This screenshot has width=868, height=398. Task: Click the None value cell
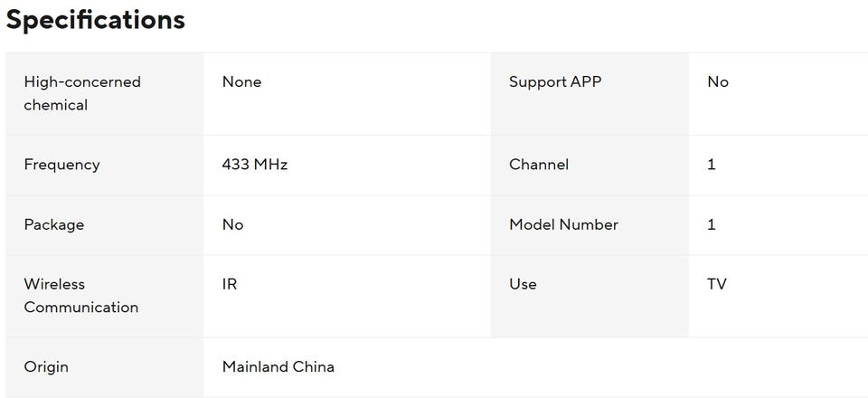coord(241,82)
